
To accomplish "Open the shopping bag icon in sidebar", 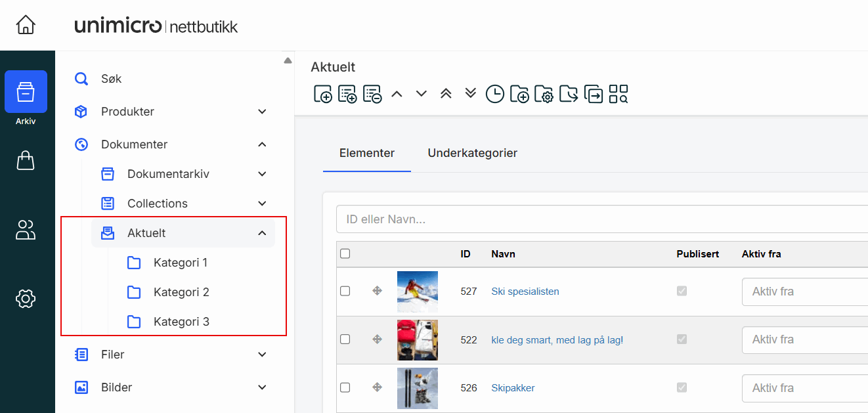I will coord(26,161).
